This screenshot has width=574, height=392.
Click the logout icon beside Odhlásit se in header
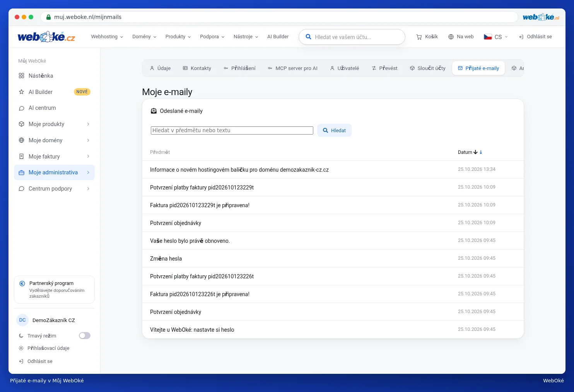pyautogui.click(x=521, y=37)
